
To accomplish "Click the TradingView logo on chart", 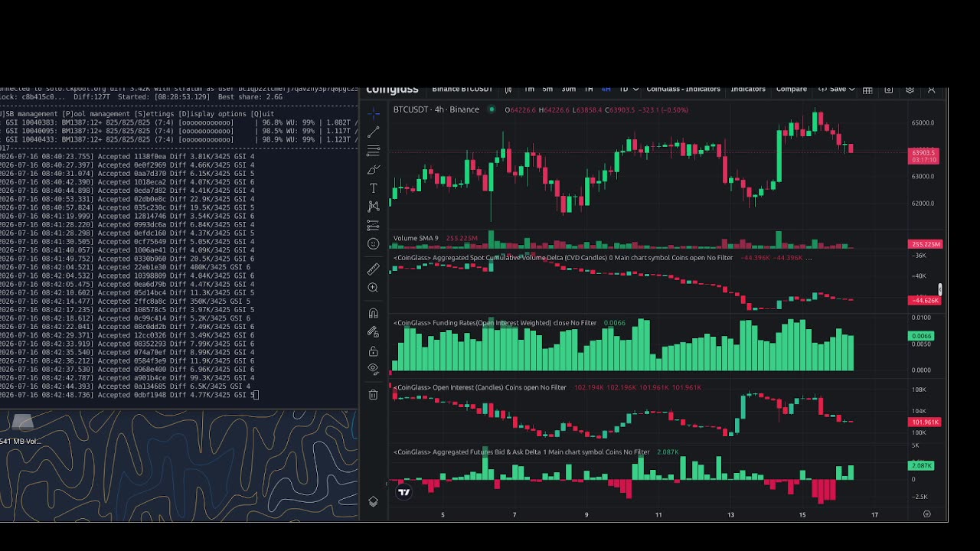I will point(404,492).
